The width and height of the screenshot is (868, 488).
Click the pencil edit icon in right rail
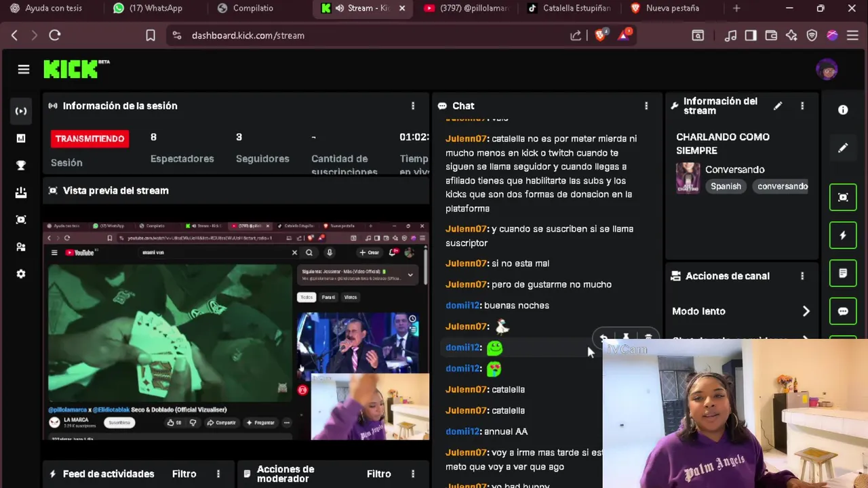click(843, 148)
